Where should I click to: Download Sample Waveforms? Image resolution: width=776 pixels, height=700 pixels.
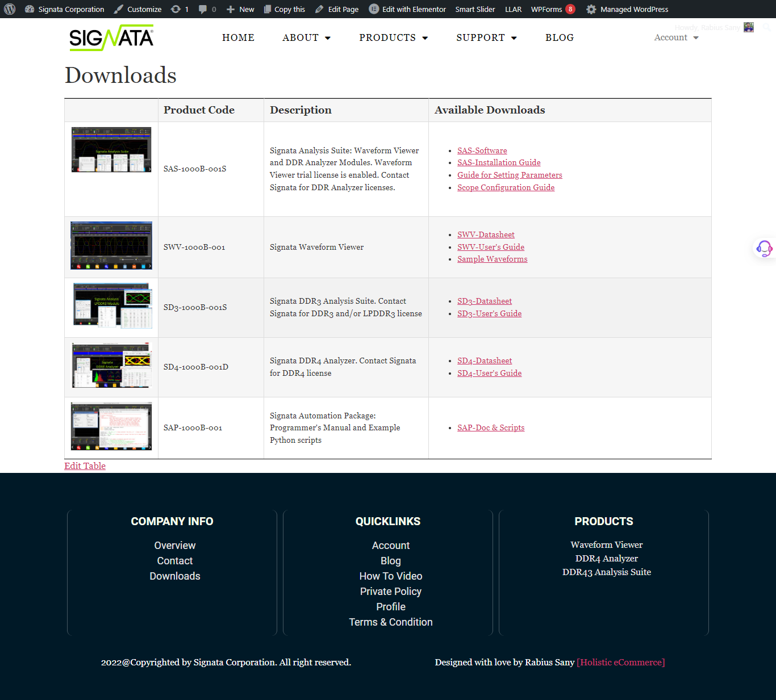(492, 259)
